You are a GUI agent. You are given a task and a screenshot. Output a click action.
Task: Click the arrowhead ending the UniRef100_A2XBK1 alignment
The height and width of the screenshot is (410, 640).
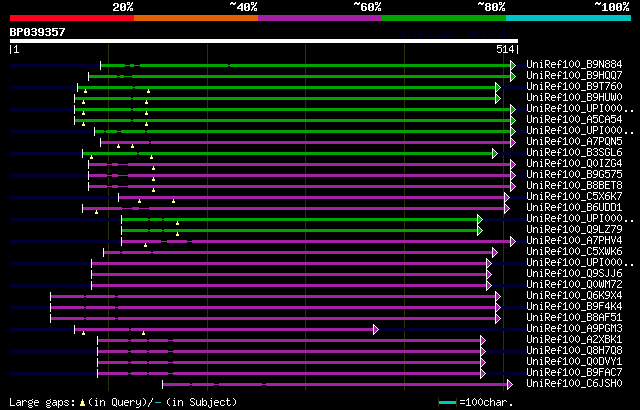483,341
